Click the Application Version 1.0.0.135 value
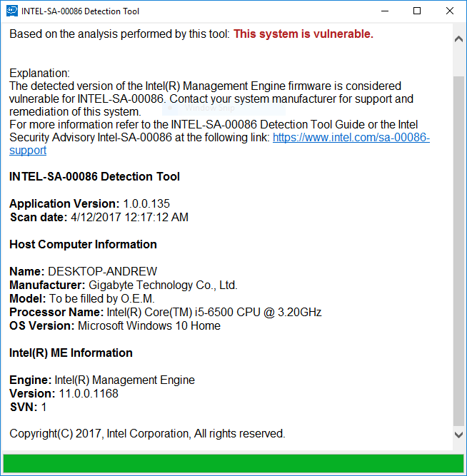Screen dimensions: 467x476 click(146, 203)
